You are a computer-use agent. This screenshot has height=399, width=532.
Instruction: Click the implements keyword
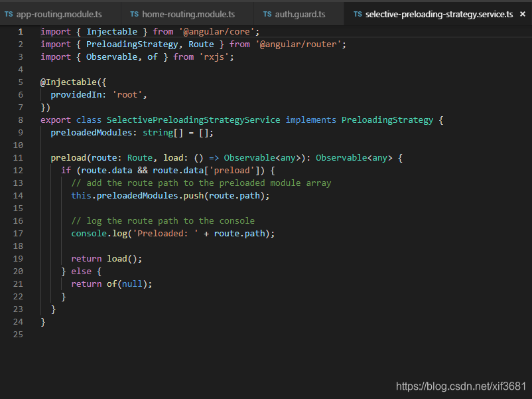tap(311, 120)
